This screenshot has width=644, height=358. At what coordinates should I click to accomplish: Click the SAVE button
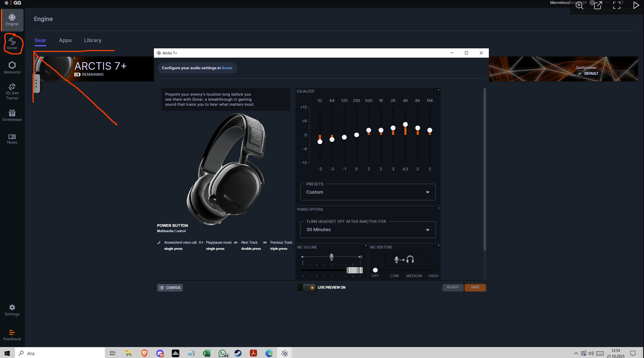point(475,288)
